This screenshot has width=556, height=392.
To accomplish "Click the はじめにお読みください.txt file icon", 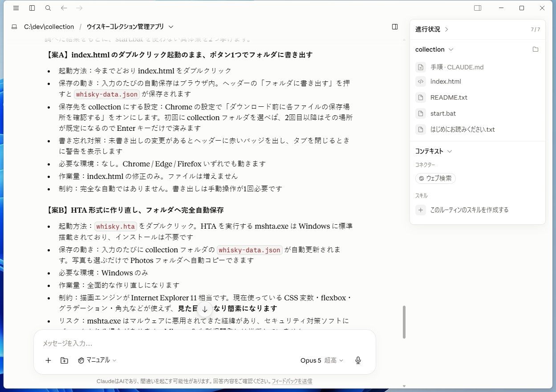I will tap(421, 129).
